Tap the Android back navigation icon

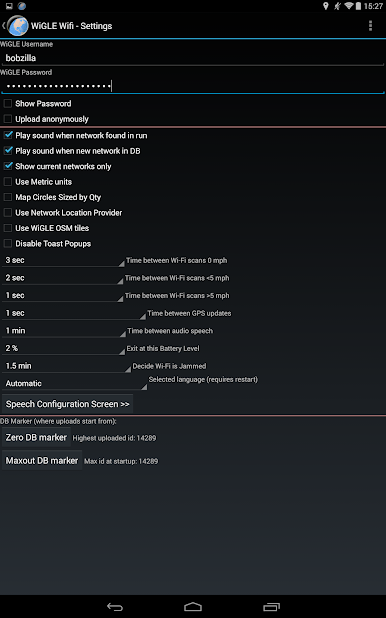coord(115,607)
